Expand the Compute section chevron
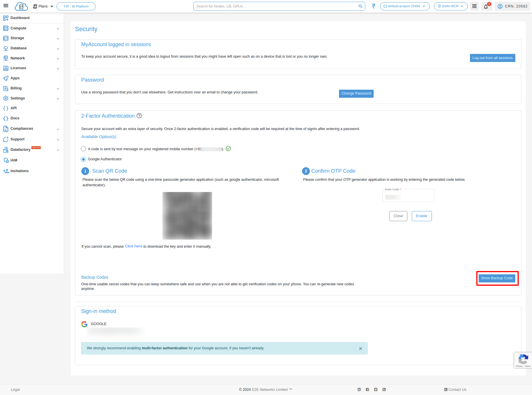 pyautogui.click(x=58, y=29)
